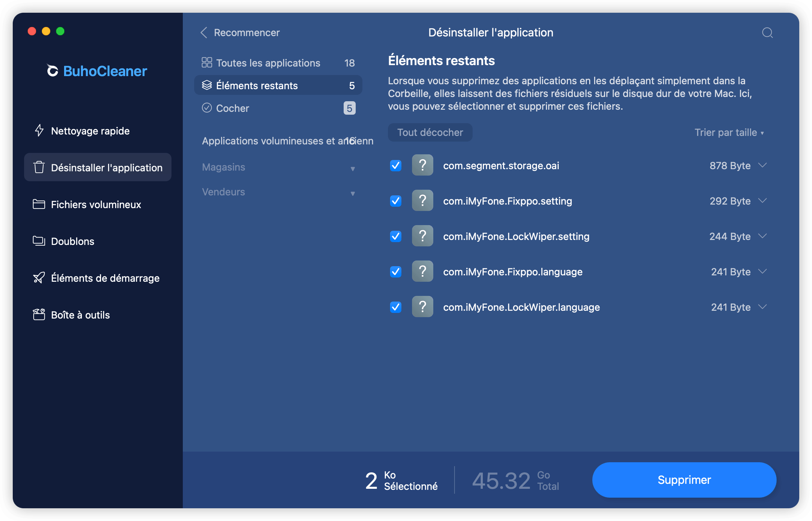Viewport: 812px width, 521px height.
Task: Click the rocket icon for Éléments de démarrage
Action: click(x=39, y=278)
